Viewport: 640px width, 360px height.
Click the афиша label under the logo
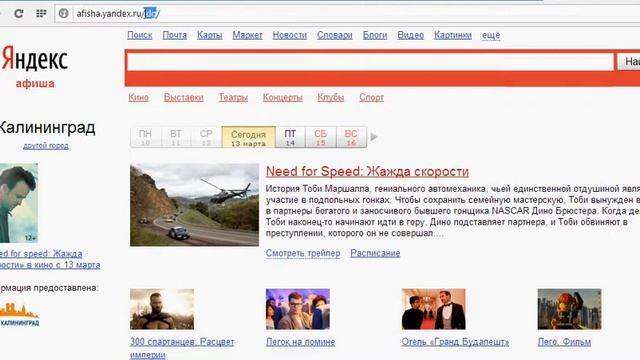pyautogui.click(x=35, y=83)
